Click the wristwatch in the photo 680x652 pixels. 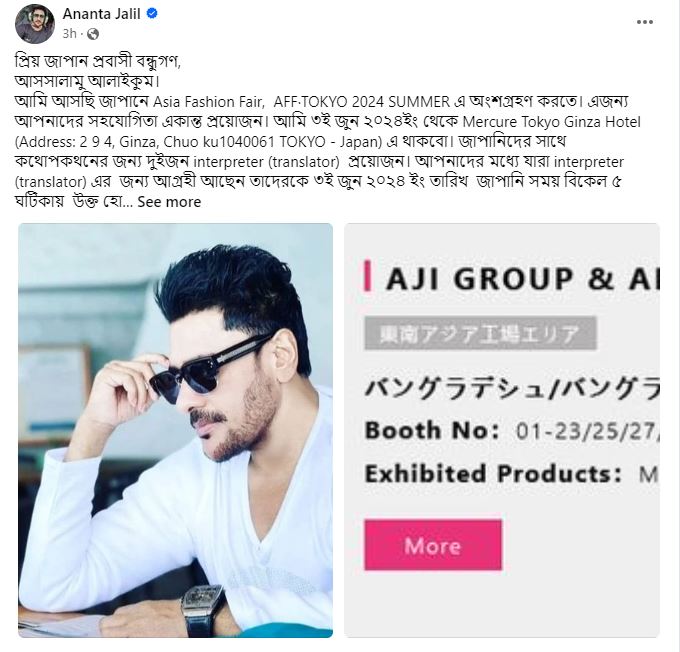pyautogui.click(x=202, y=609)
